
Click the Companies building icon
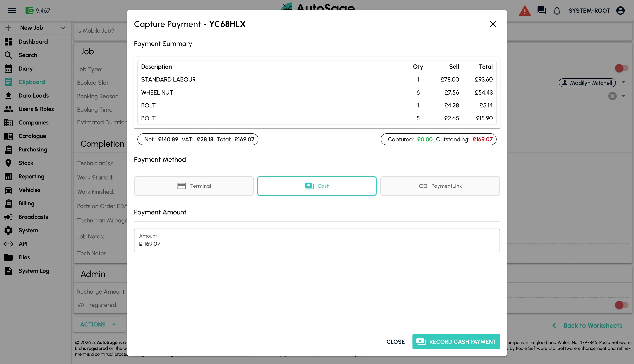[x=8, y=123]
